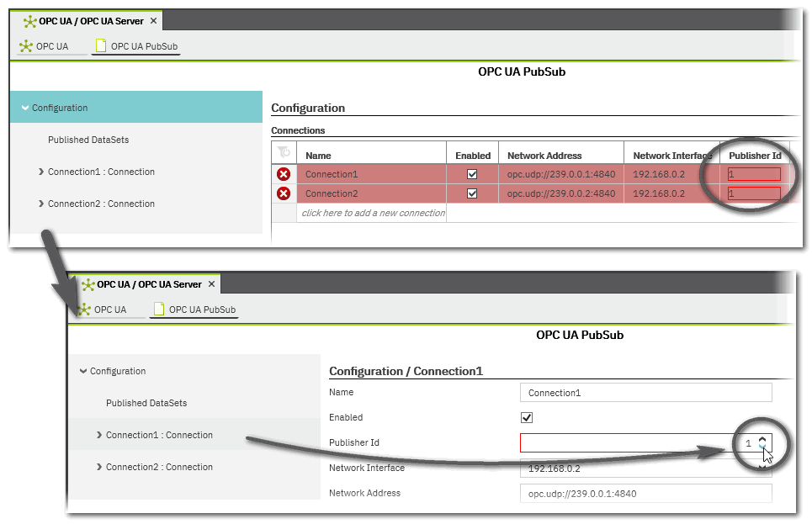812x524 pixels.
Task: Toggle Enabled checkbox in Connection1 detail form
Action: [527, 418]
